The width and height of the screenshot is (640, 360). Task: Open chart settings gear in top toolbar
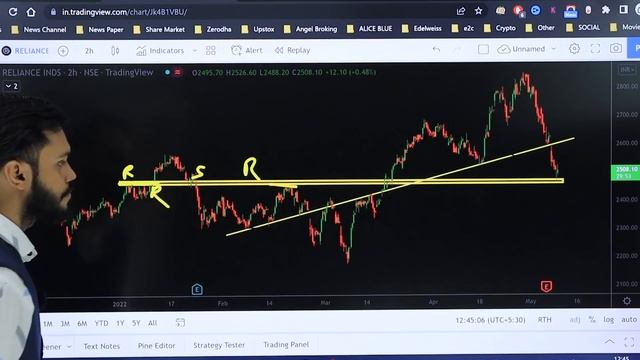574,49
